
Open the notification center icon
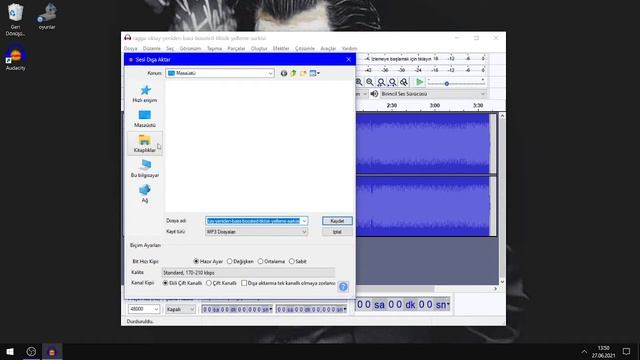pos(627,351)
